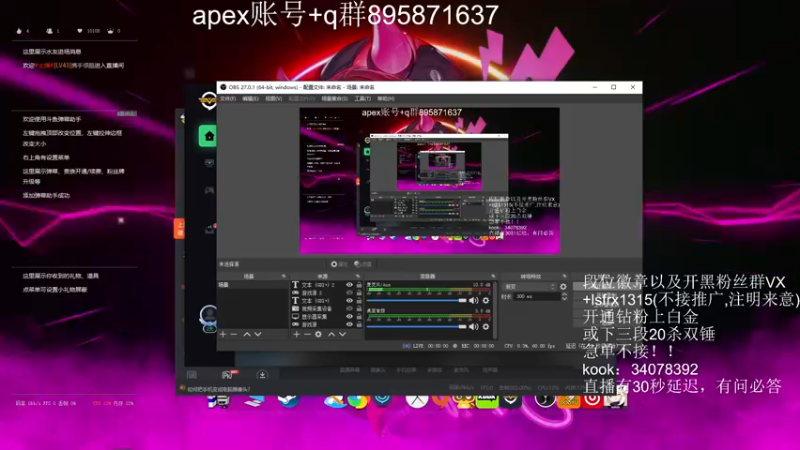Add a new scene with the plus button
The height and width of the screenshot is (450, 800).
pyautogui.click(x=223, y=334)
